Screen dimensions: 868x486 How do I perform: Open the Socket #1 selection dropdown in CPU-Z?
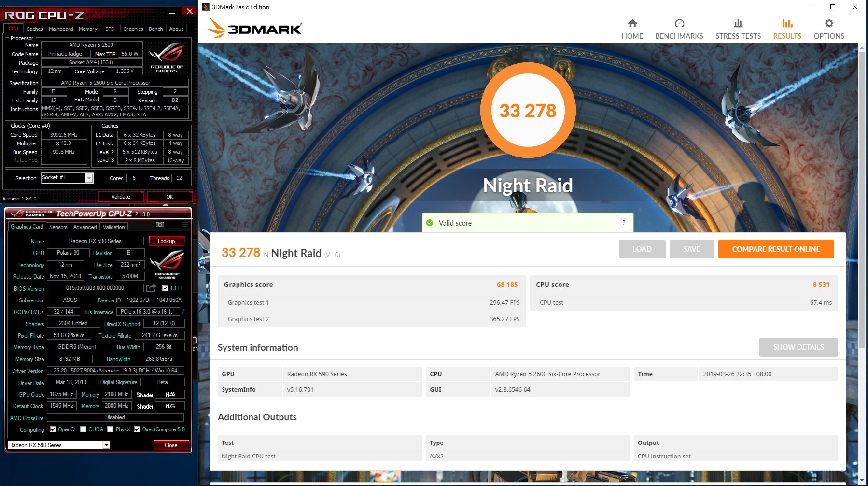coord(89,178)
